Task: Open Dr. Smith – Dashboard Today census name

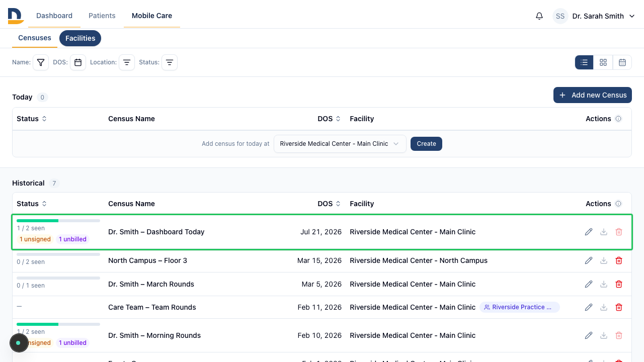Action: tap(156, 232)
